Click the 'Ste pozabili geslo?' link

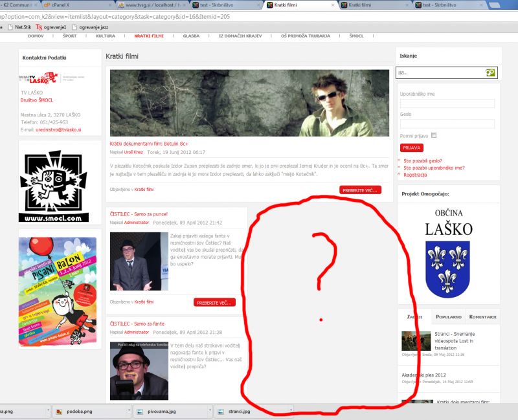coord(423,160)
